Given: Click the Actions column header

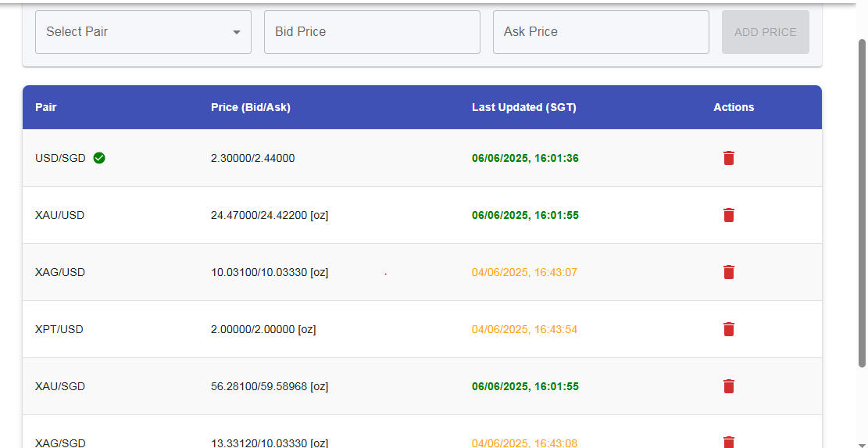Looking at the screenshot, I should pos(734,107).
